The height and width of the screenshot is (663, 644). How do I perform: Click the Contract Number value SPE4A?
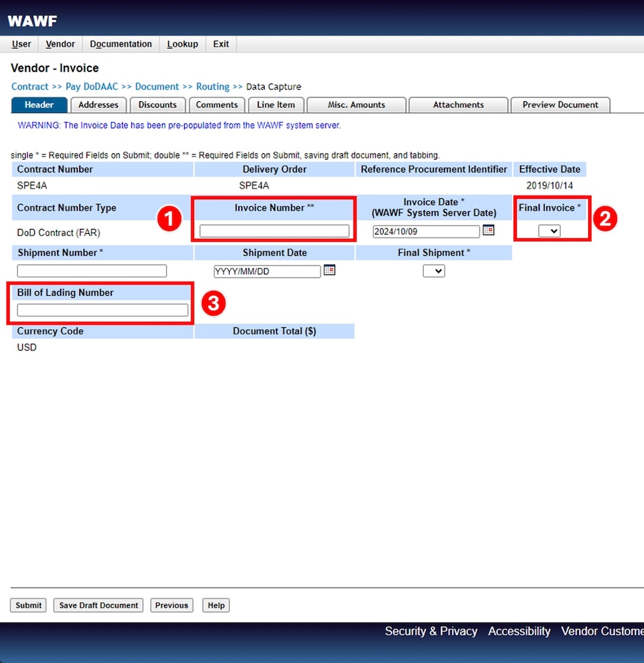(x=32, y=185)
